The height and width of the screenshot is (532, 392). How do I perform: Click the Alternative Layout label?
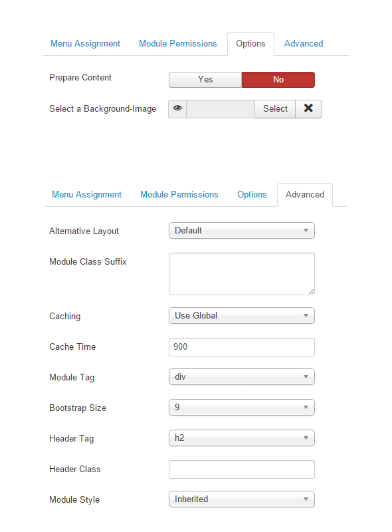point(84,231)
